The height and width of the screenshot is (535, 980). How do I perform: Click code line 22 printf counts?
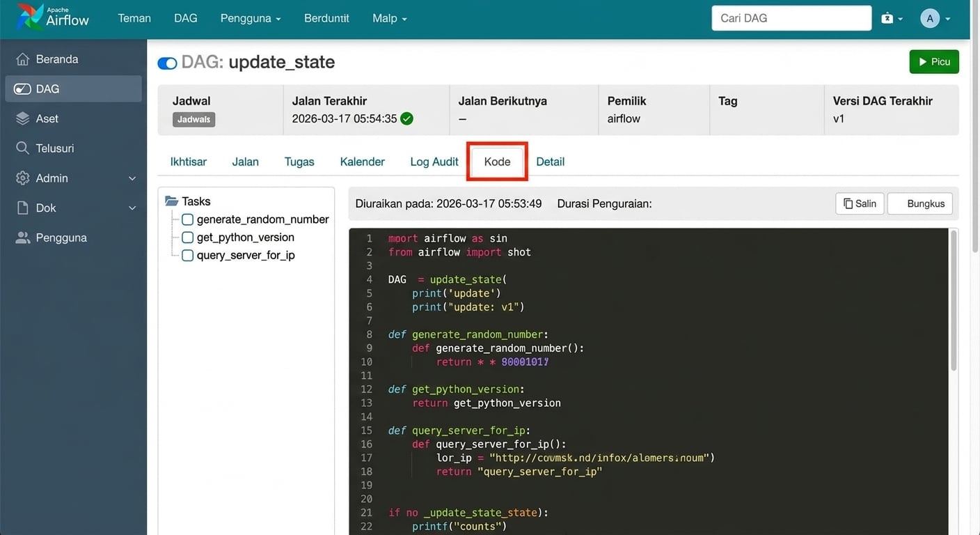459,526
